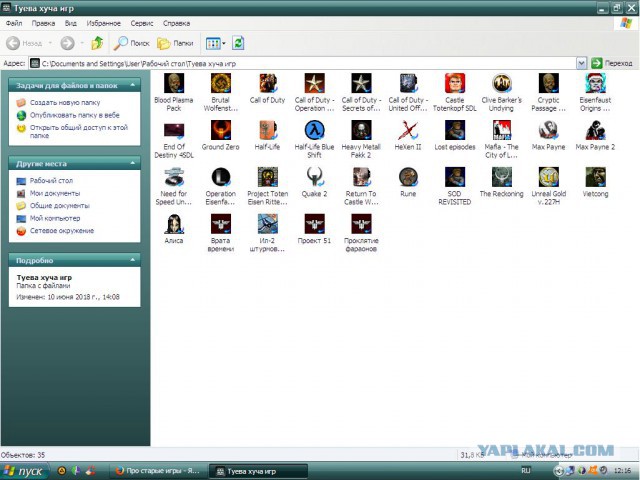Click the Up one level folder button
This screenshot has height=480, width=640.
click(97, 43)
